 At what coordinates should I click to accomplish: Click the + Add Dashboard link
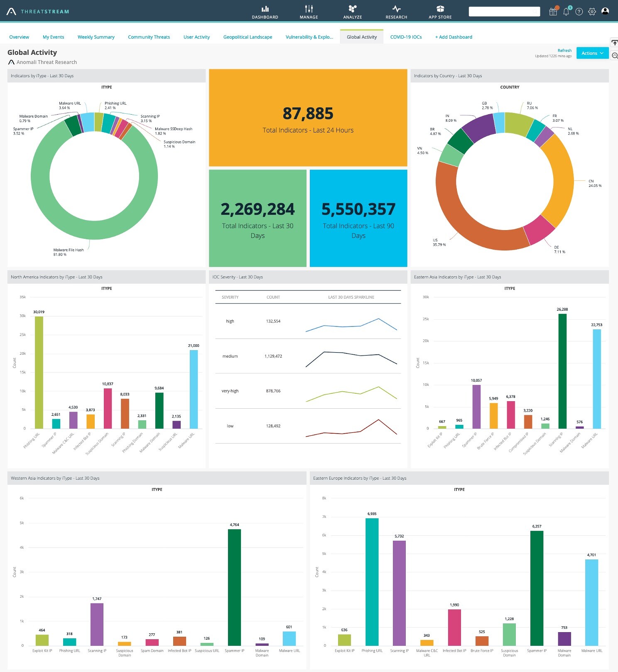pos(454,37)
